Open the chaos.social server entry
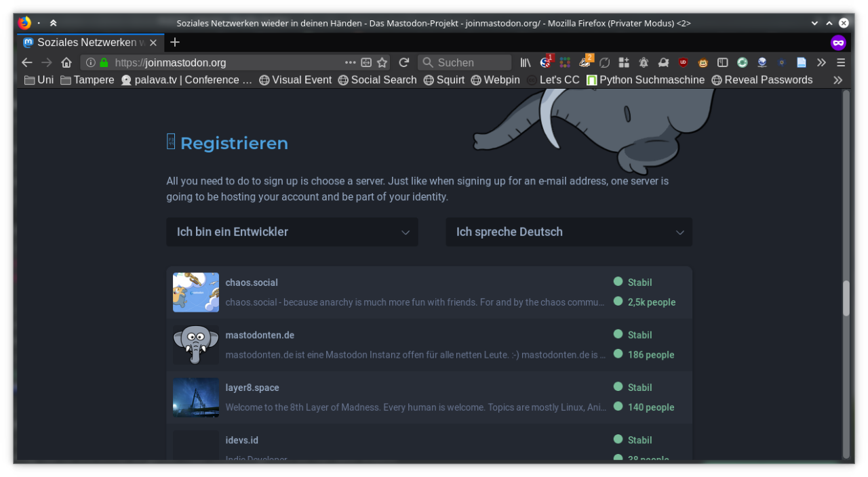 tap(252, 283)
